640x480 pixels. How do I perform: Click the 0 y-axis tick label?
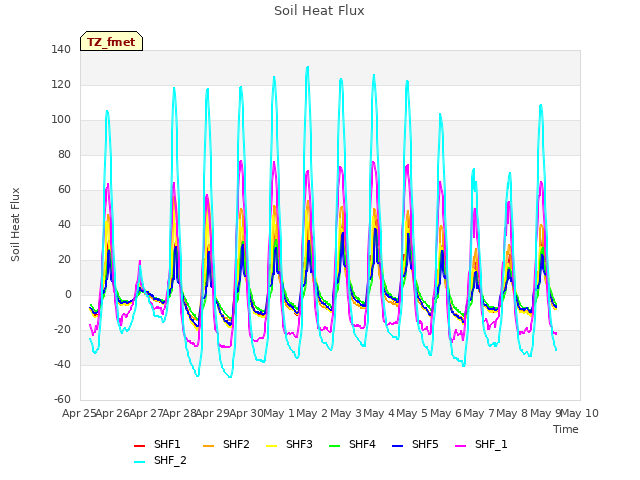68,295
